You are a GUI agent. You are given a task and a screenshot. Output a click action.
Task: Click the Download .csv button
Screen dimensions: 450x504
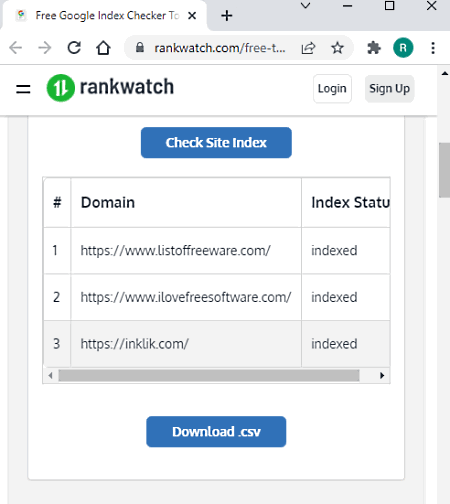click(x=216, y=432)
